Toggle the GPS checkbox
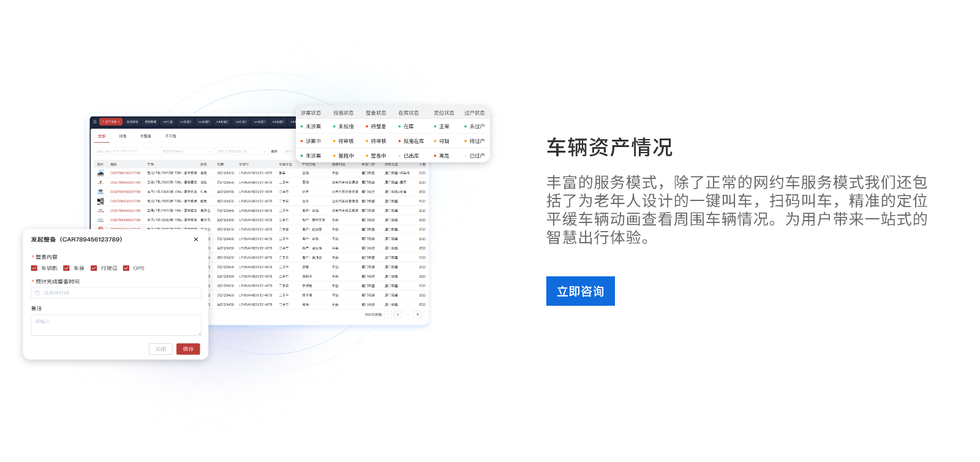The width and height of the screenshot is (980, 462). coord(126,268)
